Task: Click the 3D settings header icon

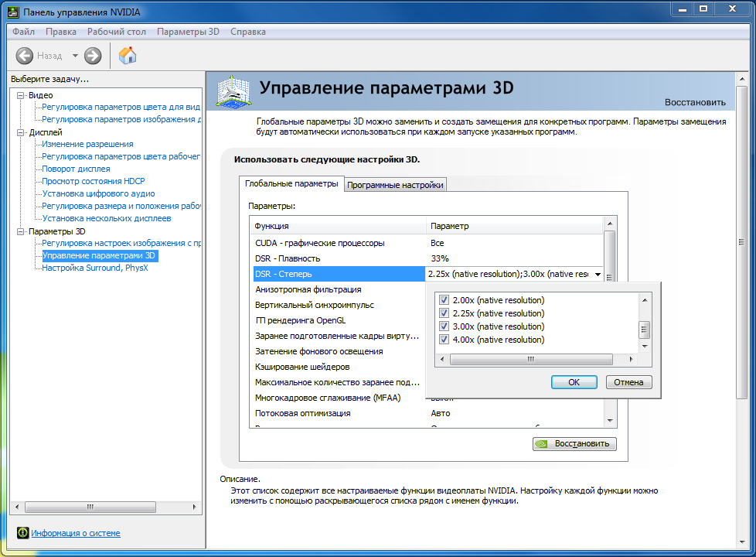Action: (x=233, y=91)
